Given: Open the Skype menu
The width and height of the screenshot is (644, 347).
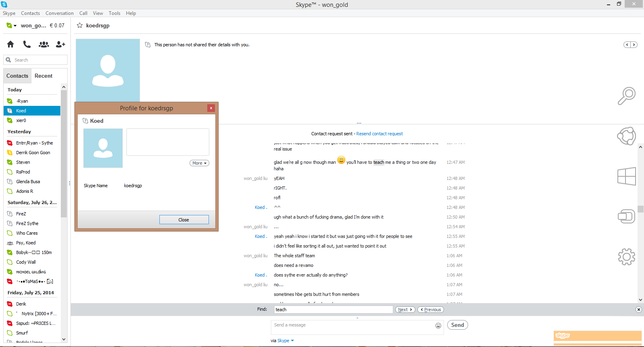Looking at the screenshot, I should pos(9,13).
